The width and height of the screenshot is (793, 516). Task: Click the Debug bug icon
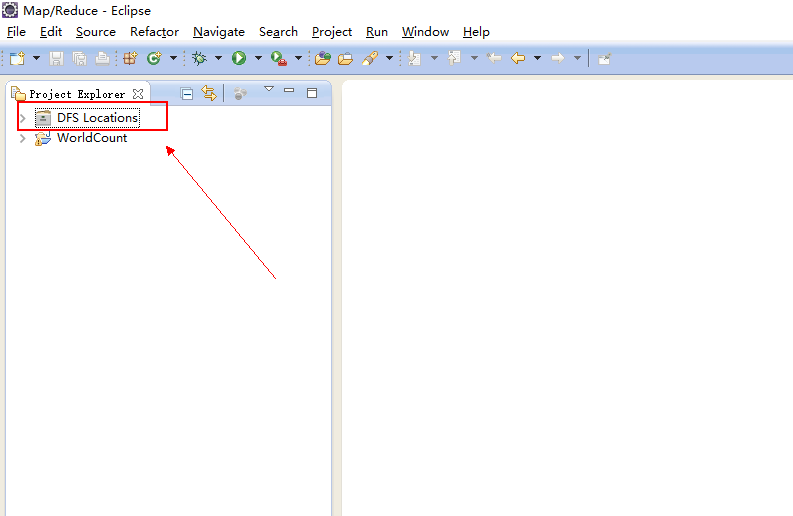coord(199,59)
